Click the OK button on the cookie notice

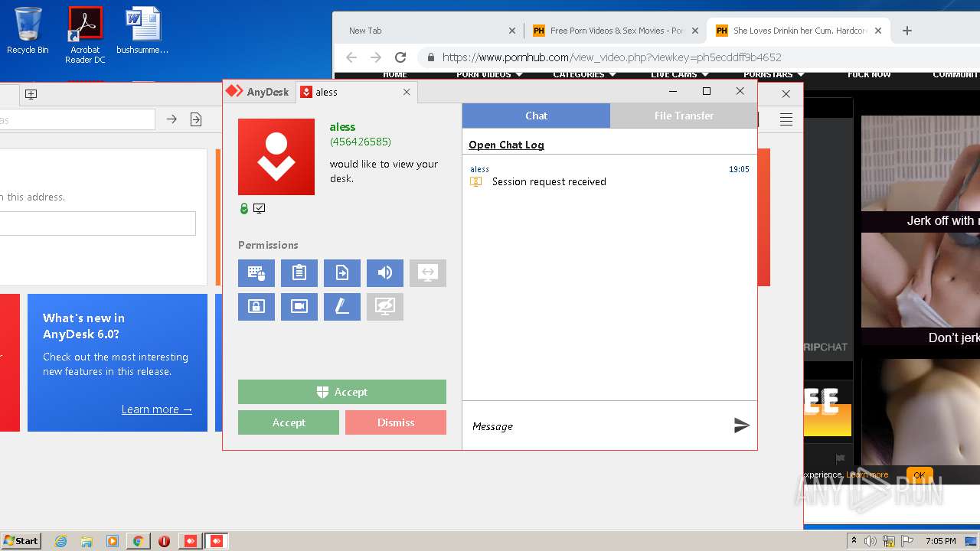(x=920, y=475)
